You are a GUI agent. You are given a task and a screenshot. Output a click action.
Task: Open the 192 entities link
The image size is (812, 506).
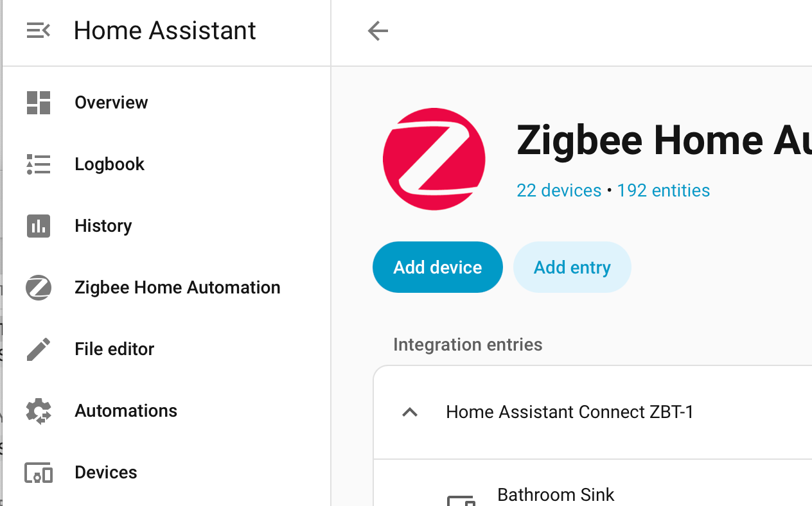[x=663, y=191]
